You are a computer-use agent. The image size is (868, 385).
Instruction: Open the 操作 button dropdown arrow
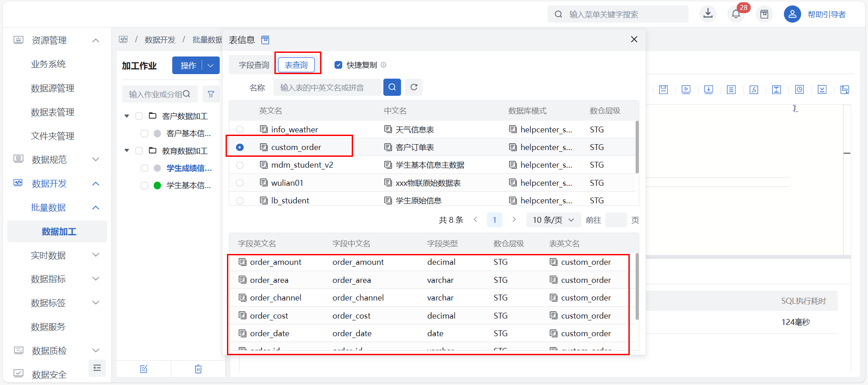coord(211,66)
